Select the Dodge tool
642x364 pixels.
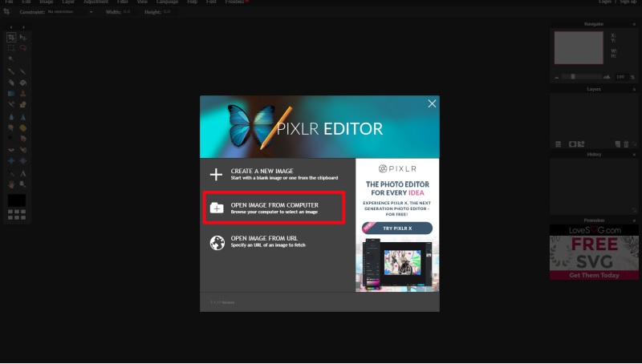coord(11,139)
